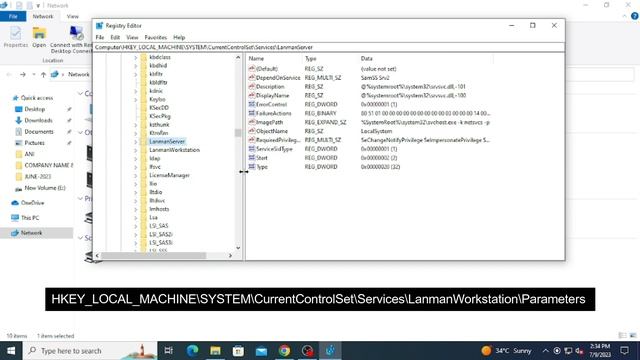Select the (Default) string value icon
The height and width of the screenshot is (360, 640).
(x=252, y=69)
